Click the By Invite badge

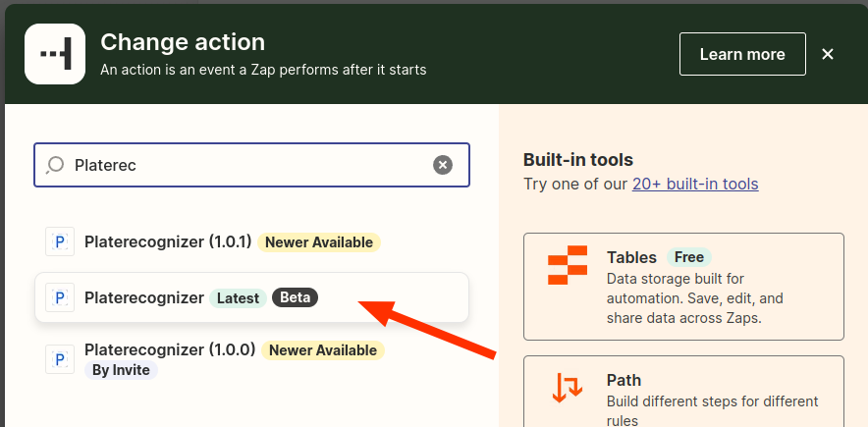[x=121, y=370]
